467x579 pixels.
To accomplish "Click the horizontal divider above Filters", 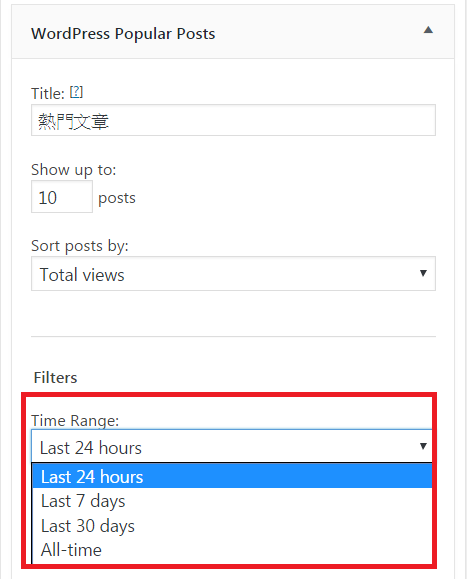I will [233, 336].
